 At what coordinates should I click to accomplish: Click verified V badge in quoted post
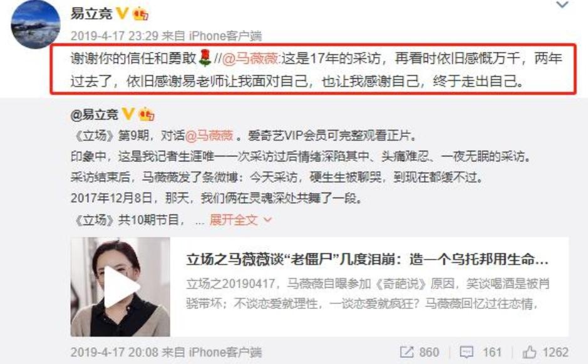coord(128,113)
